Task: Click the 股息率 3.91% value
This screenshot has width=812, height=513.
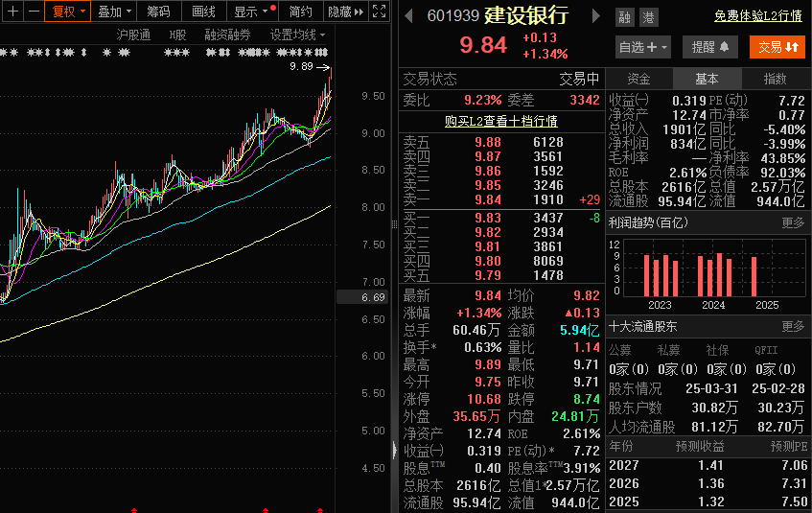Action: click(x=582, y=469)
